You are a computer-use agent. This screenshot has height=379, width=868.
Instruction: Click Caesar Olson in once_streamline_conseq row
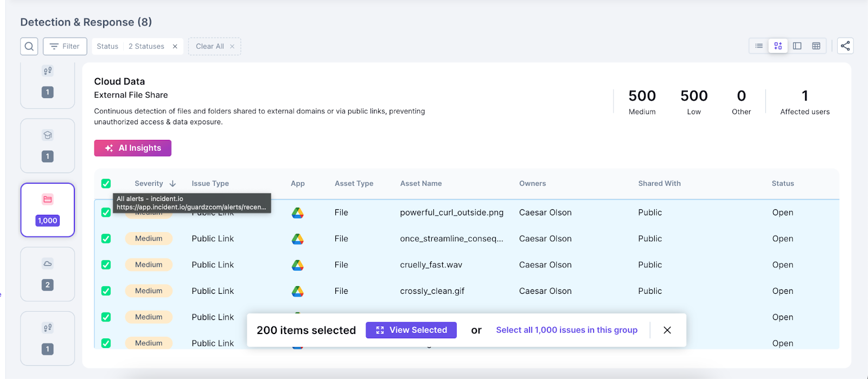(x=545, y=239)
